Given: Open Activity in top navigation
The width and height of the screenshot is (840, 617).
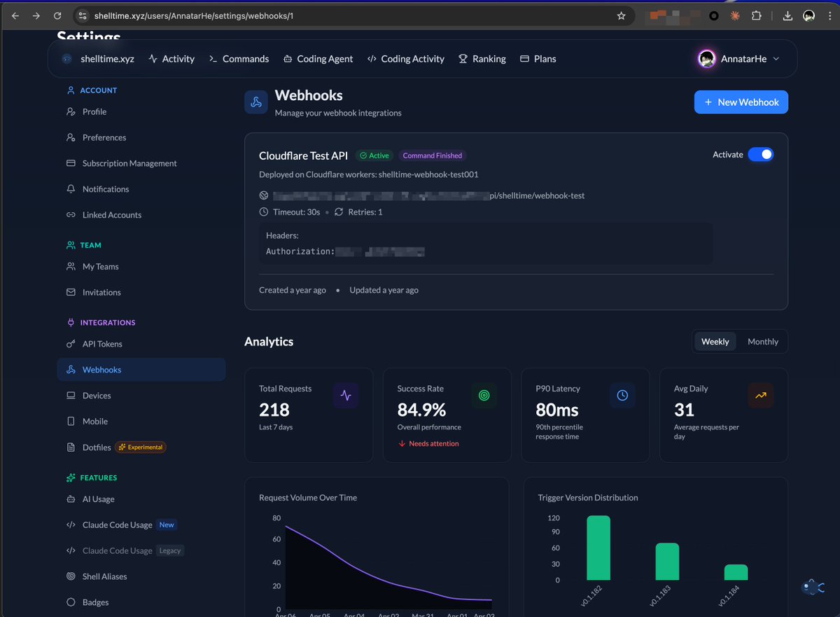Looking at the screenshot, I should (x=171, y=59).
